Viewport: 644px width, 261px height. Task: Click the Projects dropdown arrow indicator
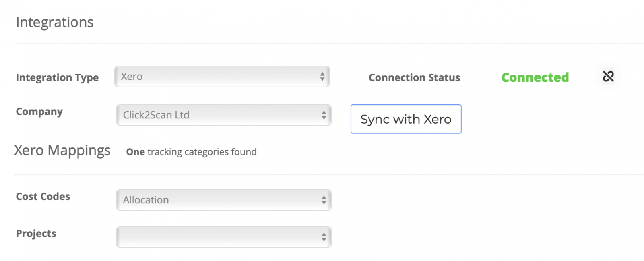click(x=324, y=237)
